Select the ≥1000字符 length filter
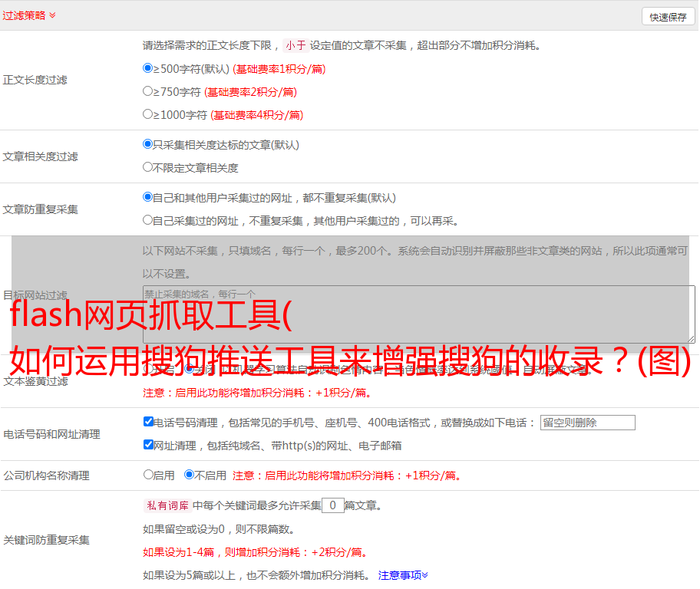 (x=148, y=114)
